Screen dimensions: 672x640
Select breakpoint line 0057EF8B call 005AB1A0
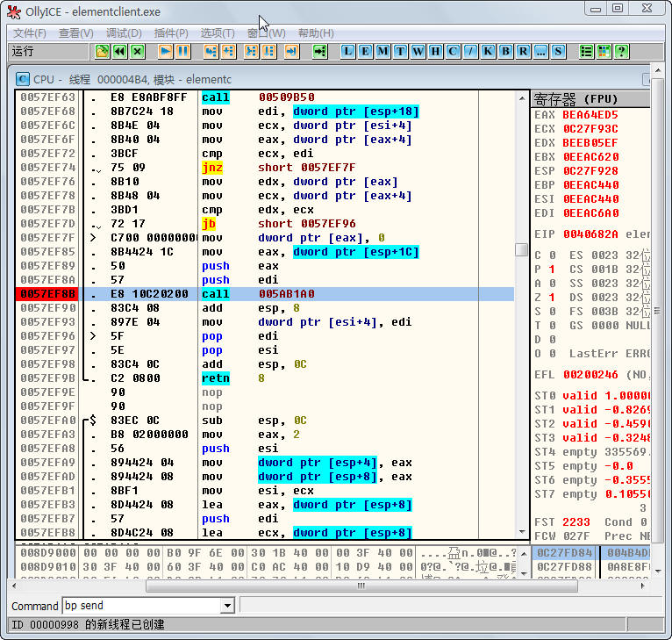point(265,294)
